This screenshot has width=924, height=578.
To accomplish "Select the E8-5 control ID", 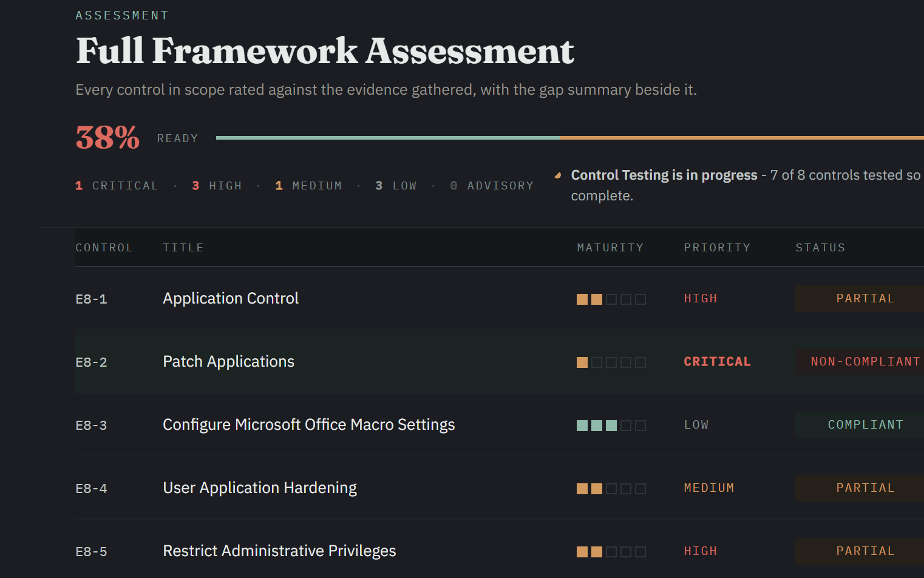I will pyautogui.click(x=91, y=552).
